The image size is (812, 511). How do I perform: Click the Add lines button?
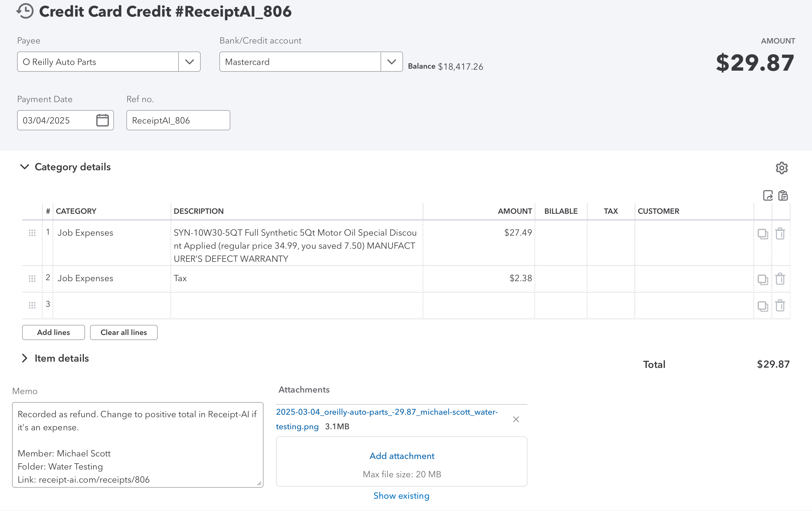(53, 332)
